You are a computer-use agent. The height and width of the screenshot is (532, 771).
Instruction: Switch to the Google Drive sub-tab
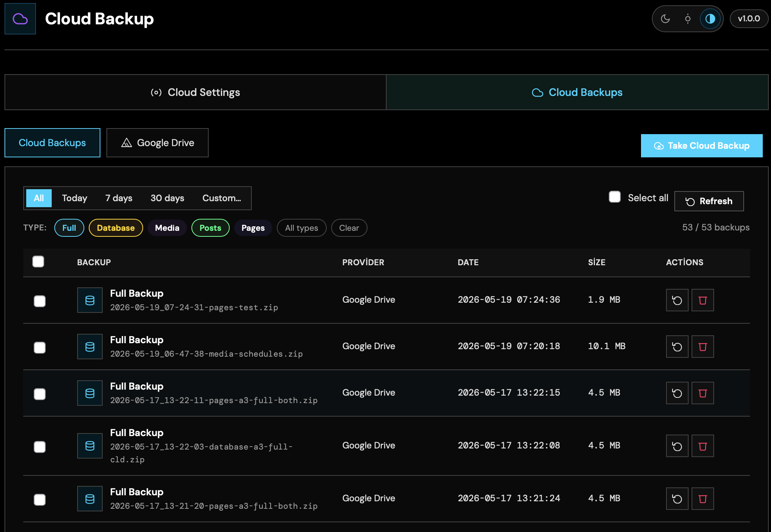157,143
